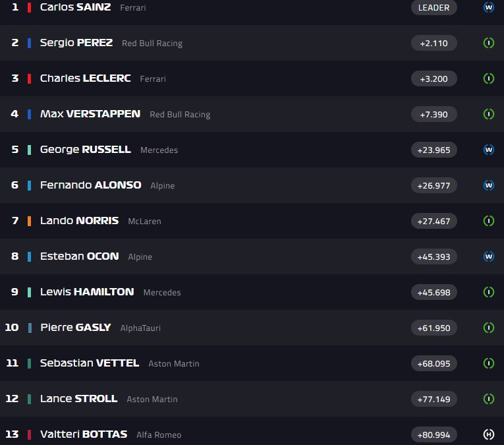The image size is (504, 445).
Task: Click Valtteri Bottas's white hard tyre icon
Action: 489,434
